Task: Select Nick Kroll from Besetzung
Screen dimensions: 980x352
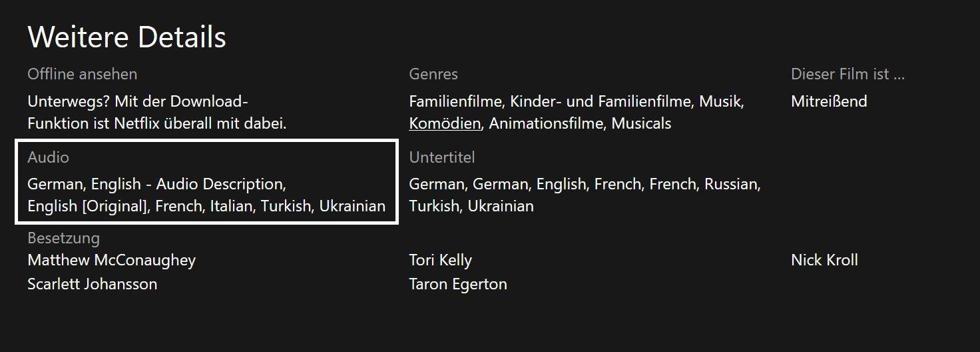Action: click(824, 260)
